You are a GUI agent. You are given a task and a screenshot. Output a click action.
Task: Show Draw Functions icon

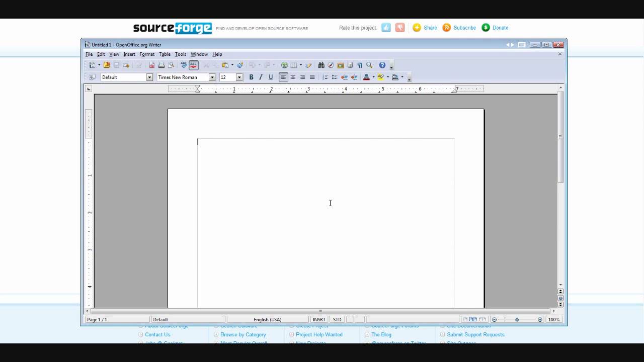308,65
